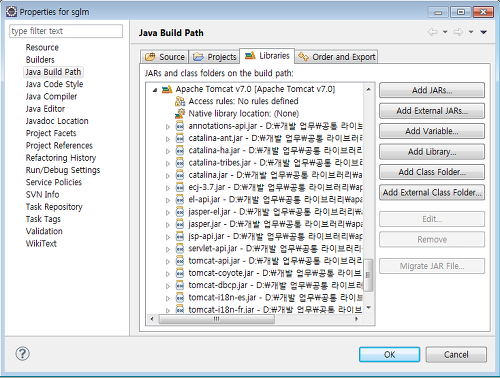The height and width of the screenshot is (378, 500).
Task: Open the back history dropdown arrow
Action: (x=445, y=32)
